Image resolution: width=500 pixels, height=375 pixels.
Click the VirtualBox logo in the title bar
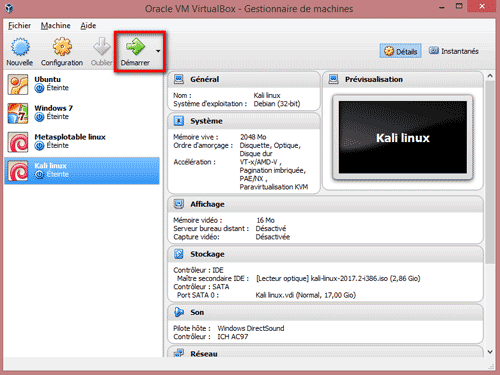point(9,8)
